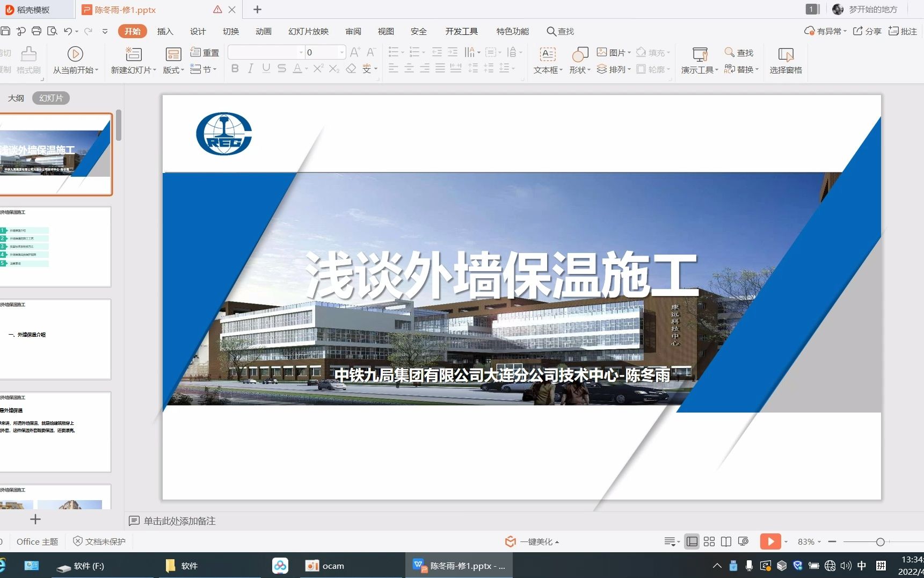Screen dimensions: 924x578
Task: Open the 83% zoom level dropdown
Action: click(809, 541)
